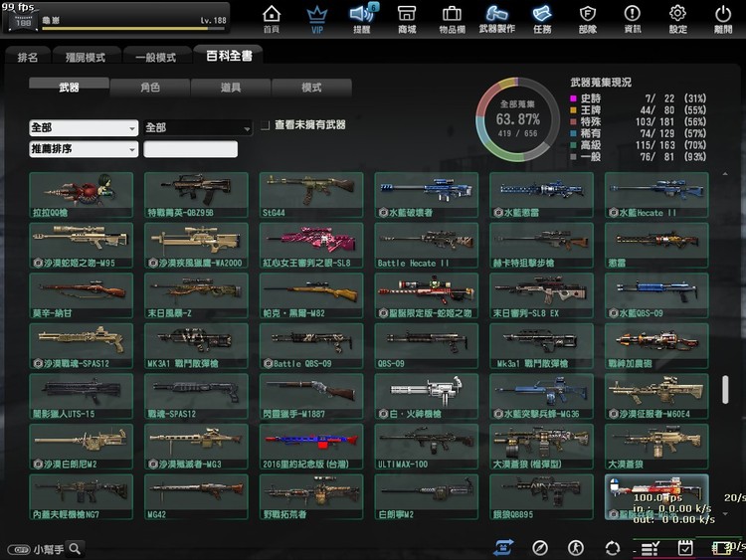This screenshot has height=560, width=746.
Task: Open the 闇影獵人UTS-15 weapon card
Action: pos(82,397)
